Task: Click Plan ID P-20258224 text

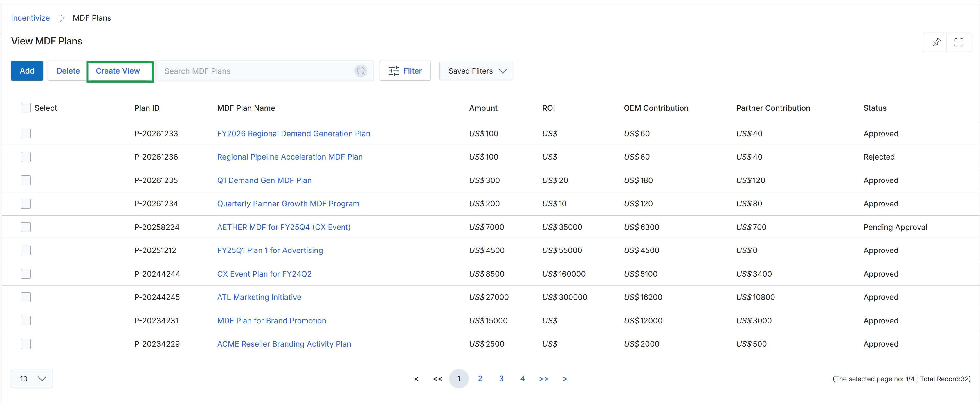Action: 157,228
